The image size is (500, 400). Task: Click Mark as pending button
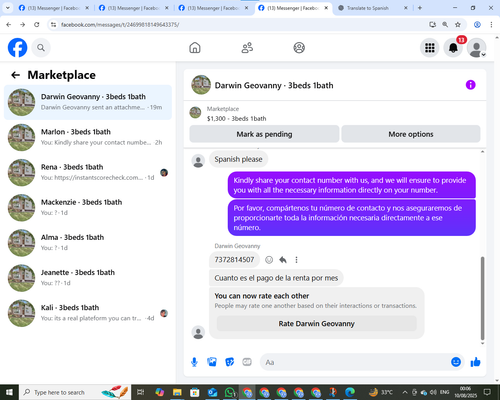pyautogui.click(x=264, y=134)
